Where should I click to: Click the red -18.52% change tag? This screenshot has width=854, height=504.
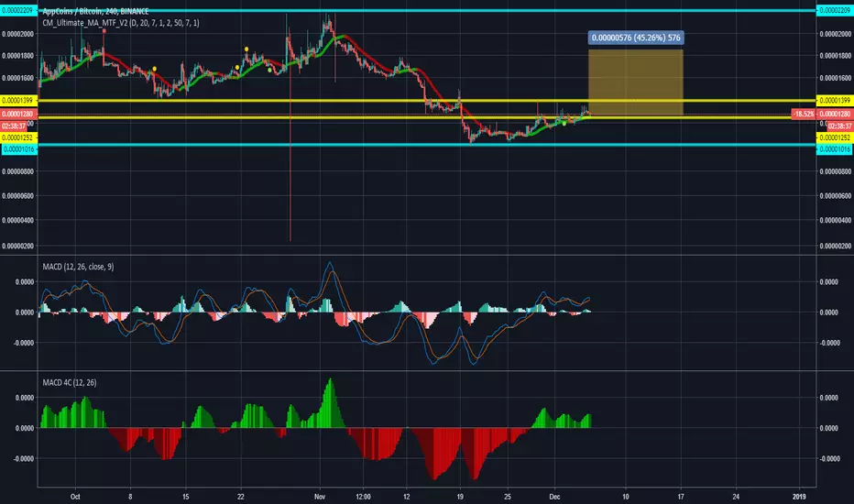point(804,114)
